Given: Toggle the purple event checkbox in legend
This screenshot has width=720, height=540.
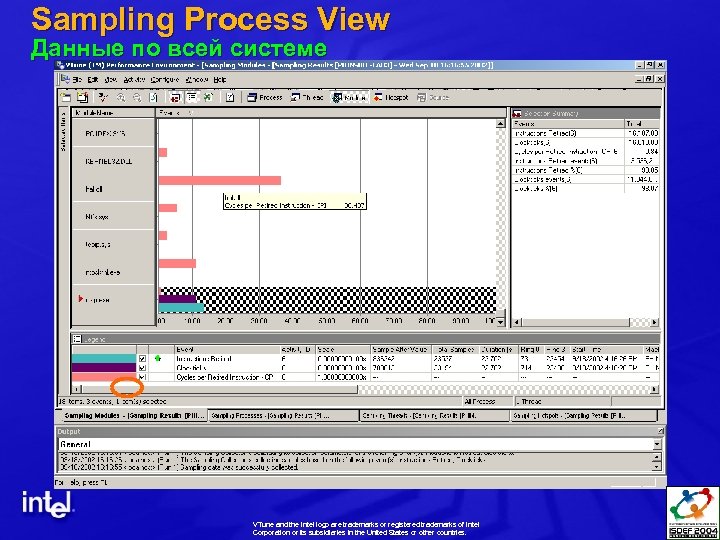Looking at the screenshot, I should coord(142,368).
